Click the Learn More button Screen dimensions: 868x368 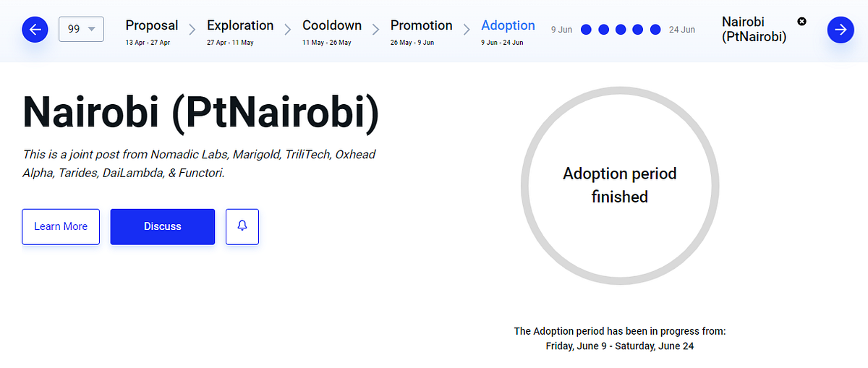tap(61, 226)
